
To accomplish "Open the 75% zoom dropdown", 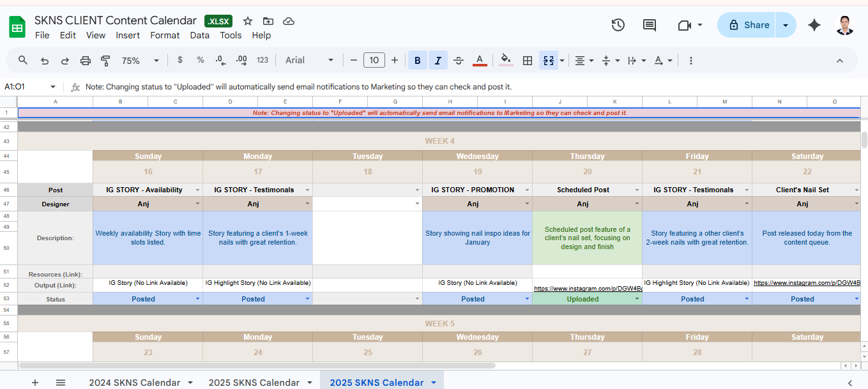I will pyautogui.click(x=141, y=60).
